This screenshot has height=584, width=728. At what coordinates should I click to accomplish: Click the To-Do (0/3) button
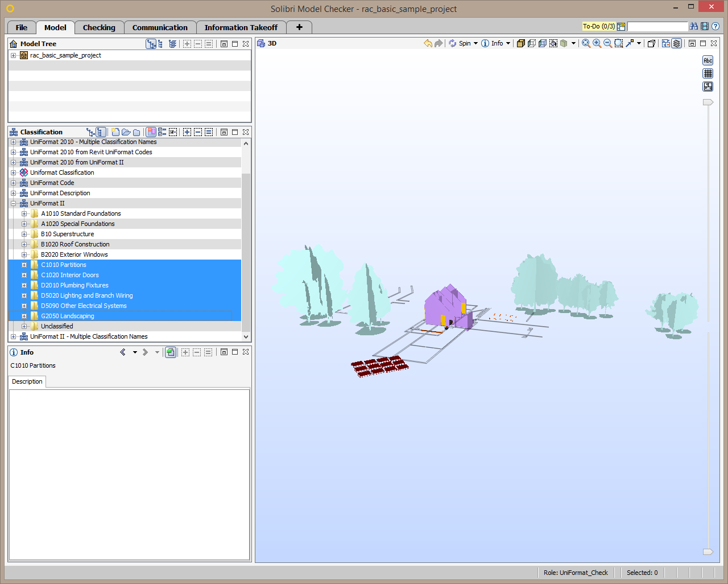click(x=598, y=26)
